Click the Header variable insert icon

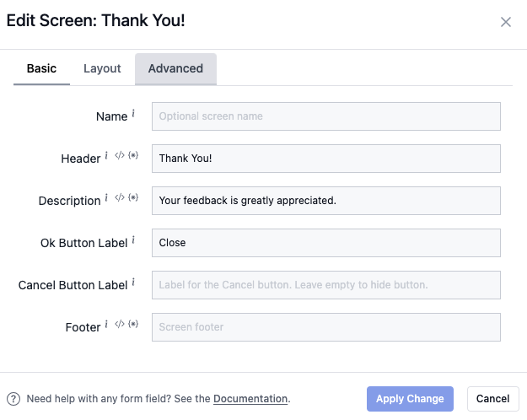coord(133,157)
